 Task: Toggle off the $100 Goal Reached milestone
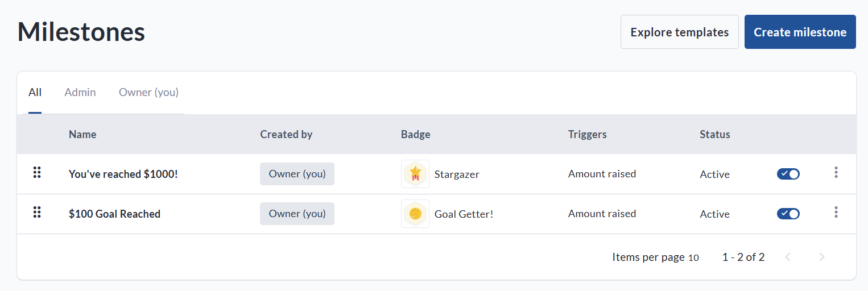point(788,214)
